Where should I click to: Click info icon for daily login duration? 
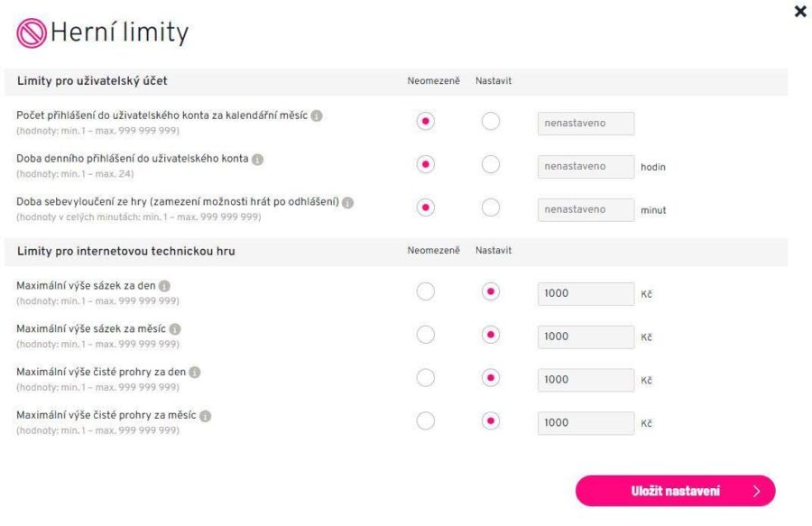[257, 160]
